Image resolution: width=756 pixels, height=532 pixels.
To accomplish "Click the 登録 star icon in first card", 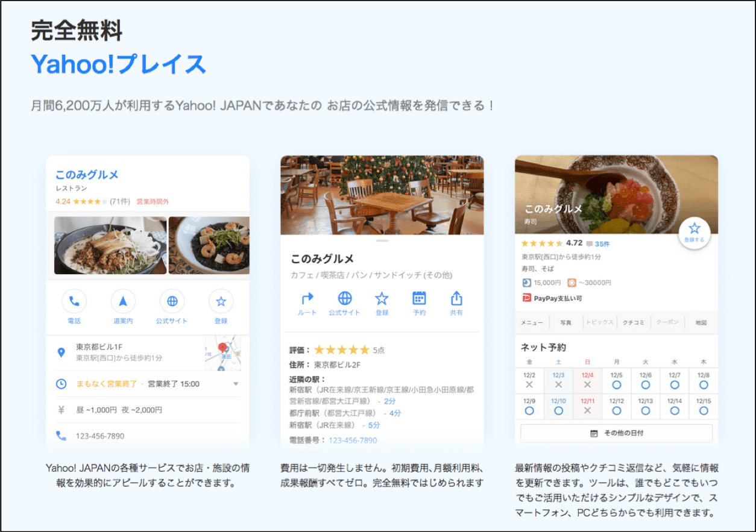I will tap(221, 301).
